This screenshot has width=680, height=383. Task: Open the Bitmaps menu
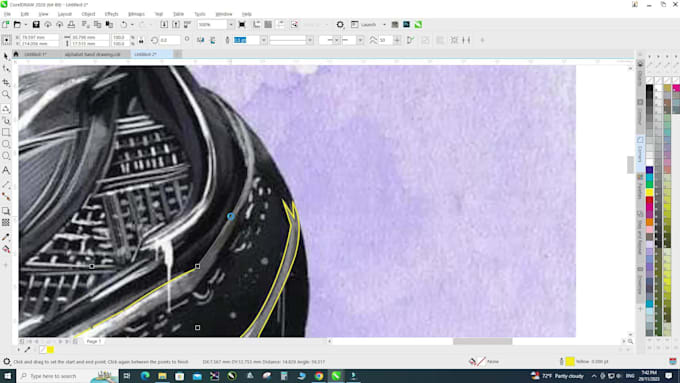[136, 14]
